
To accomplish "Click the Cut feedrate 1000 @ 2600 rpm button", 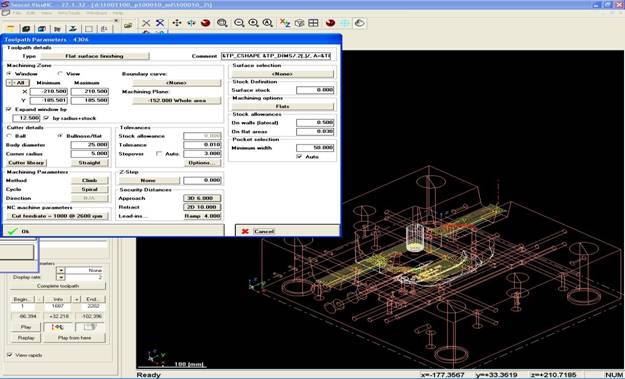I will coord(57,216).
